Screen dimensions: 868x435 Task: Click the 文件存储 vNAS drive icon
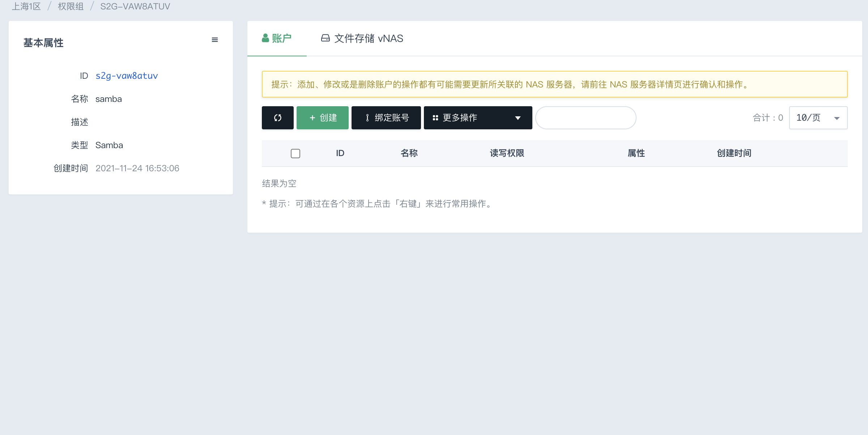tap(325, 38)
